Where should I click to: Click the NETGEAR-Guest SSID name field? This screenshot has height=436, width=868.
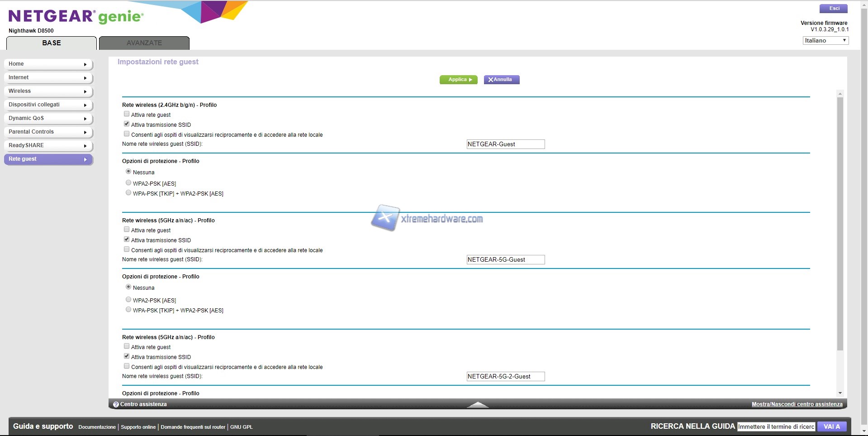click(x=505, y=144)
